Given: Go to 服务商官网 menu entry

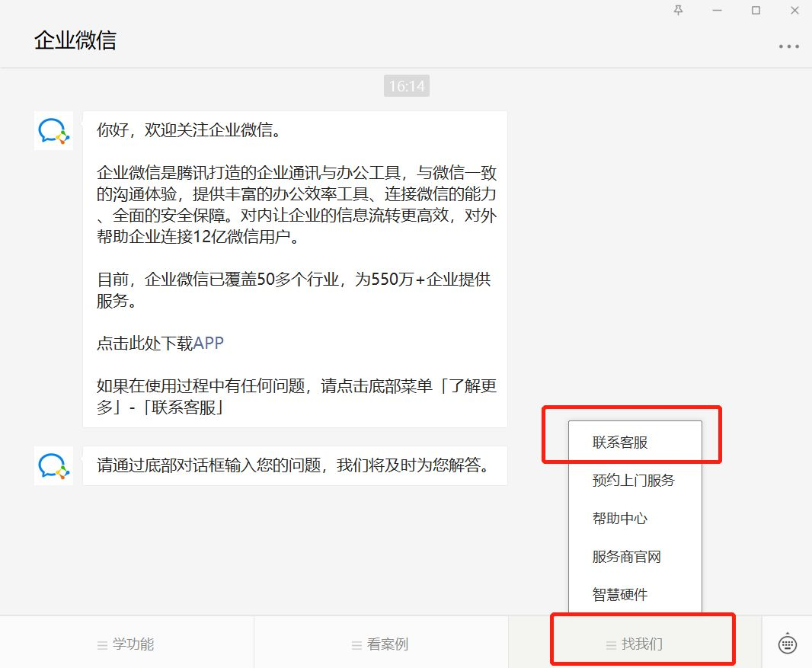Looking at the screenshot, I should (626, 557).
